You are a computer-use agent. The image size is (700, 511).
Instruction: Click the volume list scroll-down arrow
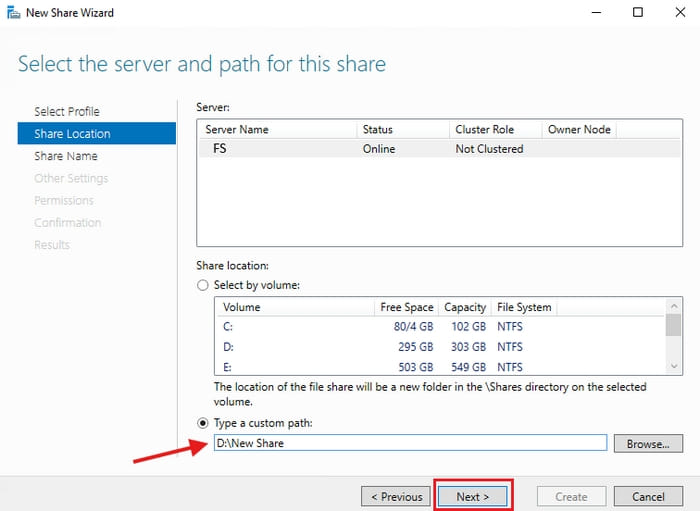(674, 366)
